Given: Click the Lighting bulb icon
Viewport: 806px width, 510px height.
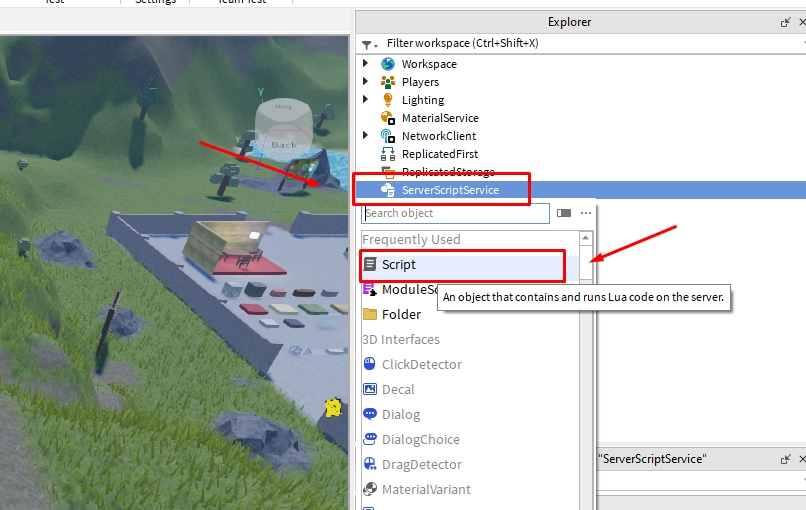Looking at the screenshot, I should tap(388, 100).
